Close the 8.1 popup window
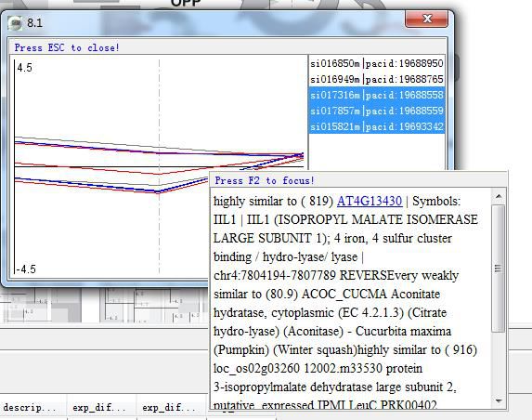This screenshot has height=420, width=532. pyautogui.click(x=427, y=19)
